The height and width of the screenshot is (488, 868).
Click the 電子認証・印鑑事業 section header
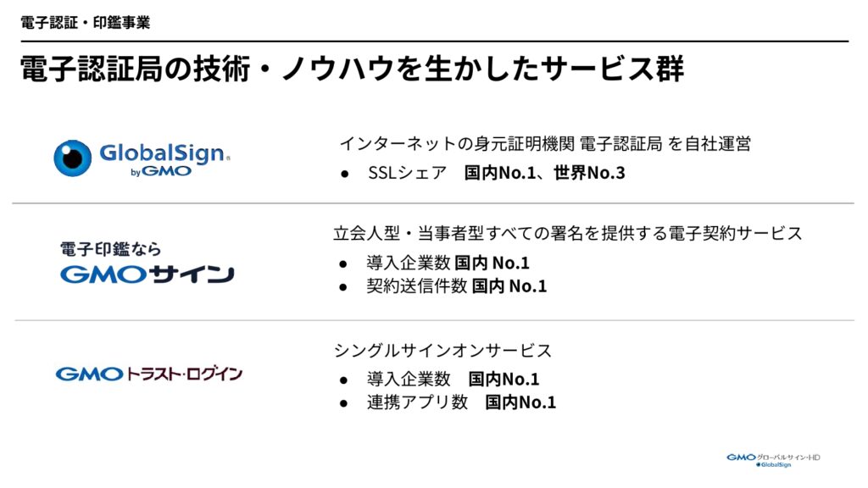(x=86, y=23)
